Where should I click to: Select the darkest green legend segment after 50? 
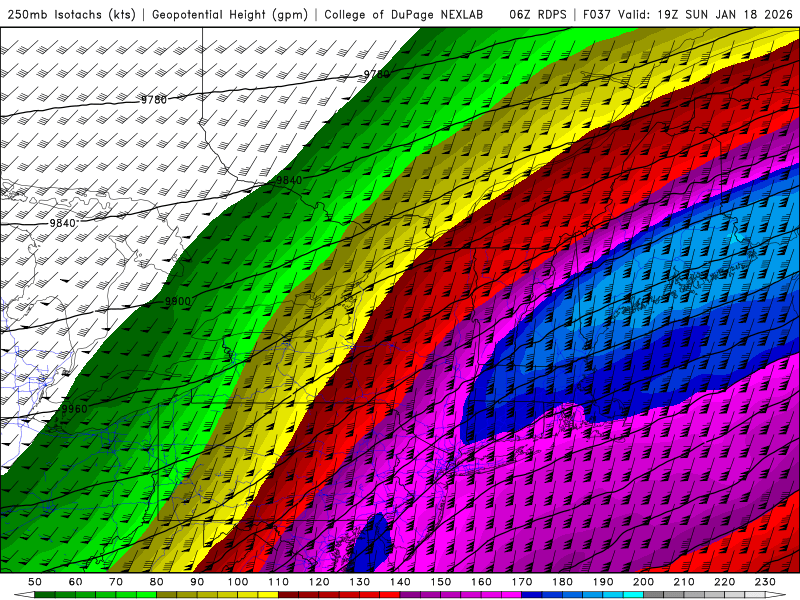tap(45, 595)
